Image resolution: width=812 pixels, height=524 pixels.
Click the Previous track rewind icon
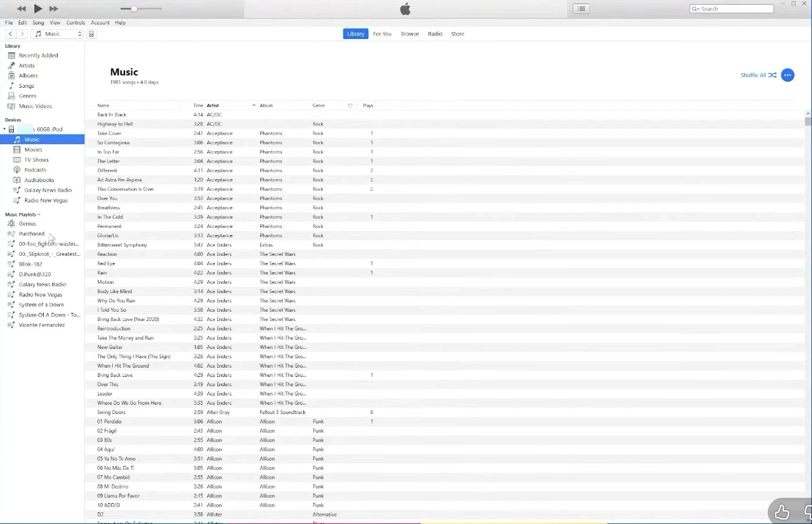[22, 9]
